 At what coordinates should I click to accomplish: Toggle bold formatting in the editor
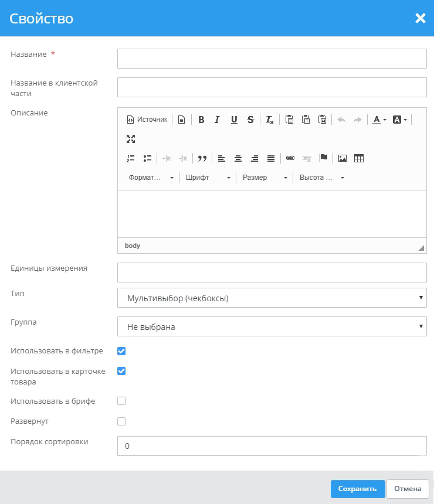tap(201, 120)
